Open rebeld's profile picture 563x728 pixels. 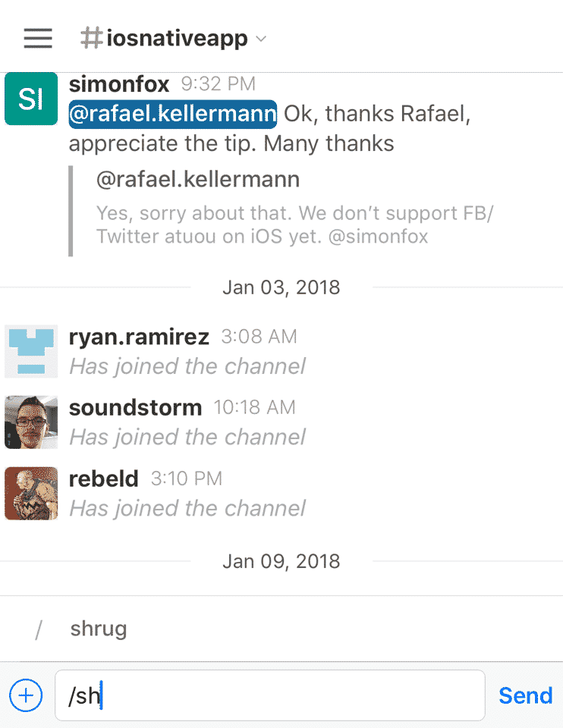pyautogui.click(x=31, y=493)
